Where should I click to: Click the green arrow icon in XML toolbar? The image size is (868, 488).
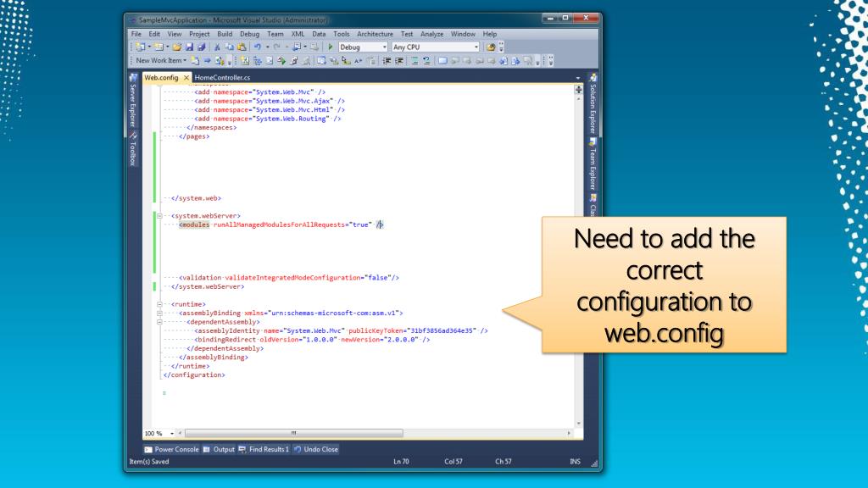click(281, 60)
